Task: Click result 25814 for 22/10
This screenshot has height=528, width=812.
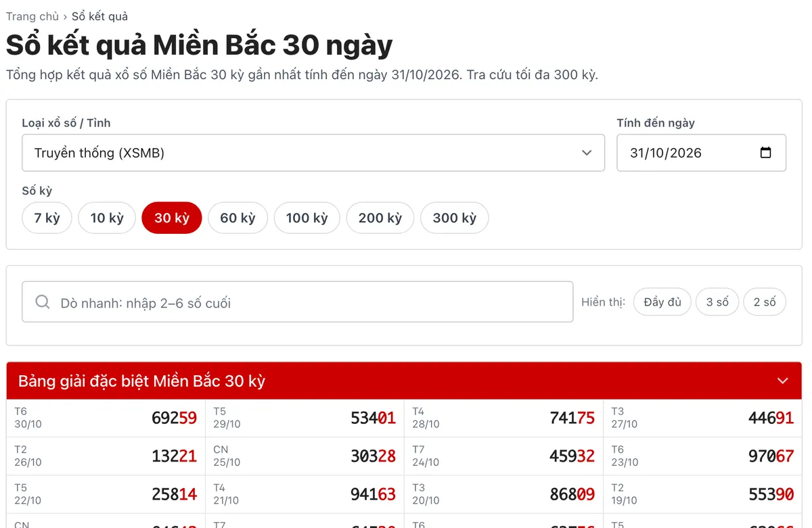Action: click(174, 494)
